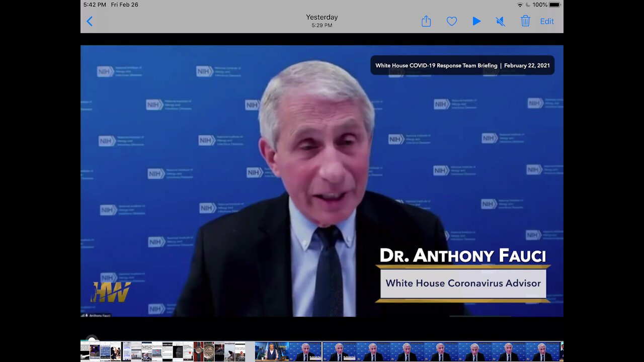Tap the "5:29 PM" capture time
This screenshot has height=362, width=644.
[x=322, y=25]
